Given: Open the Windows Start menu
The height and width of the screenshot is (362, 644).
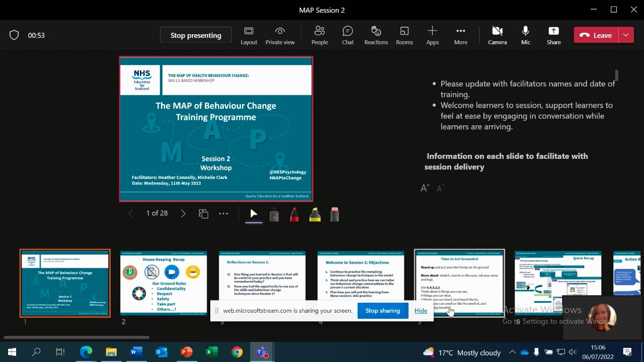Looking at the screenshot, I should click(x=12, y=352).
